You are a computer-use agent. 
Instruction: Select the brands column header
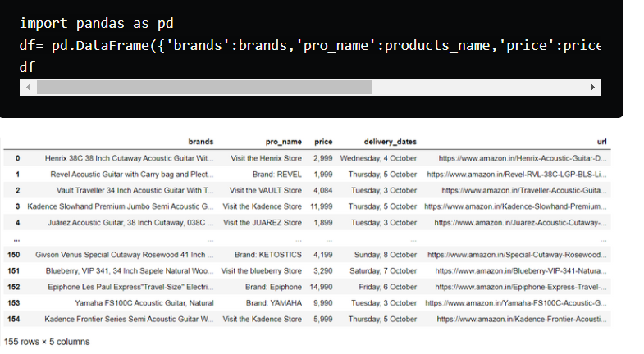pos(200,142)
